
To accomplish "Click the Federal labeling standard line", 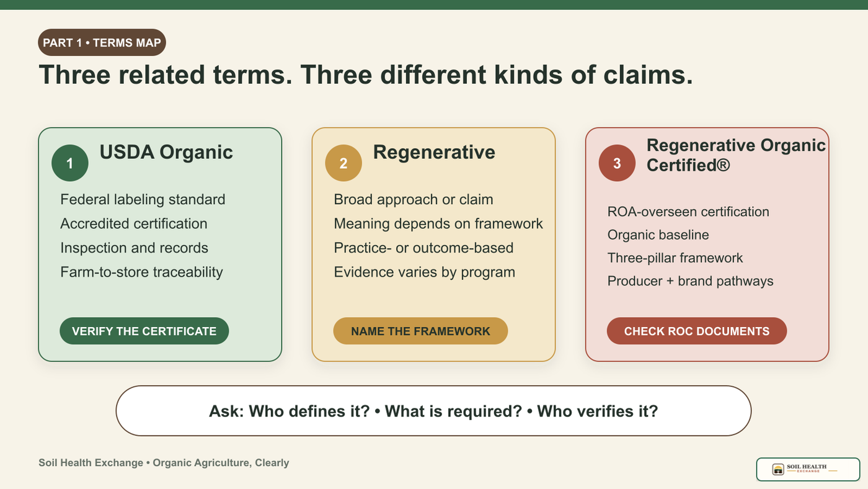I will (x=143, y=200).
